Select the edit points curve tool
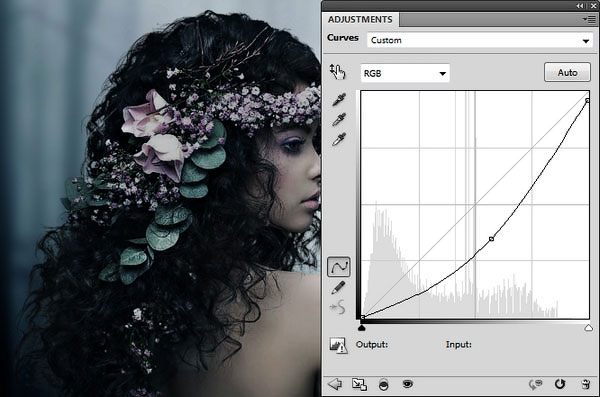Screen dimensions: 600x397 pyautogui.click(x=339, y=266)
